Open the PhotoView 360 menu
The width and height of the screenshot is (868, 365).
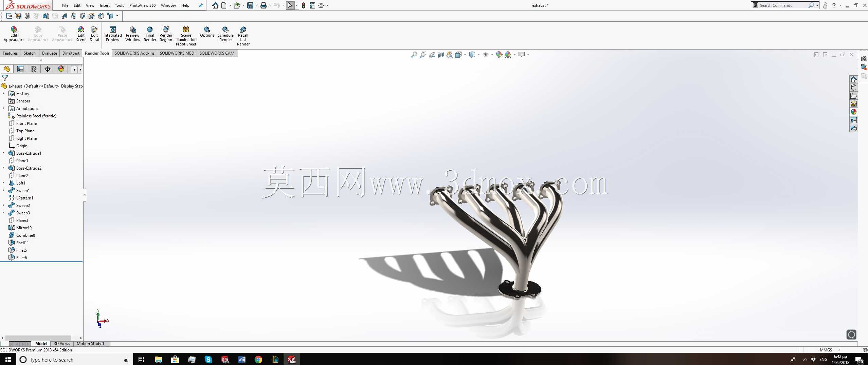(x=142, y=5)
